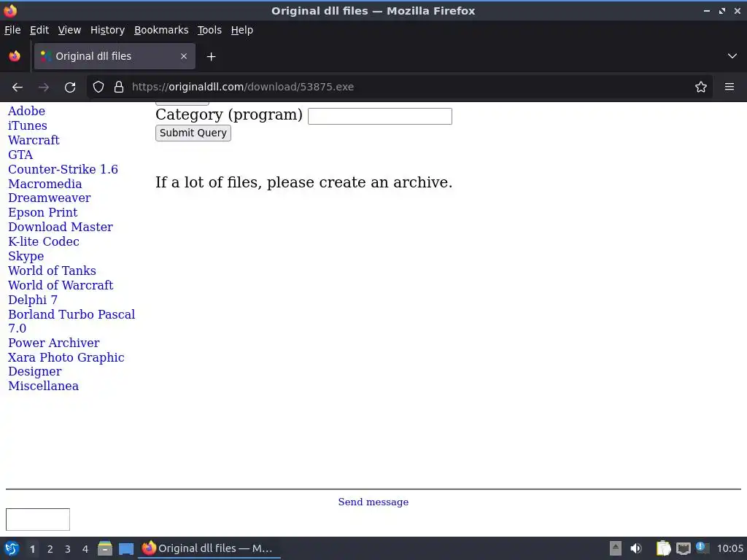Open the View menu

pyautogui.click(x=69, y=30)
